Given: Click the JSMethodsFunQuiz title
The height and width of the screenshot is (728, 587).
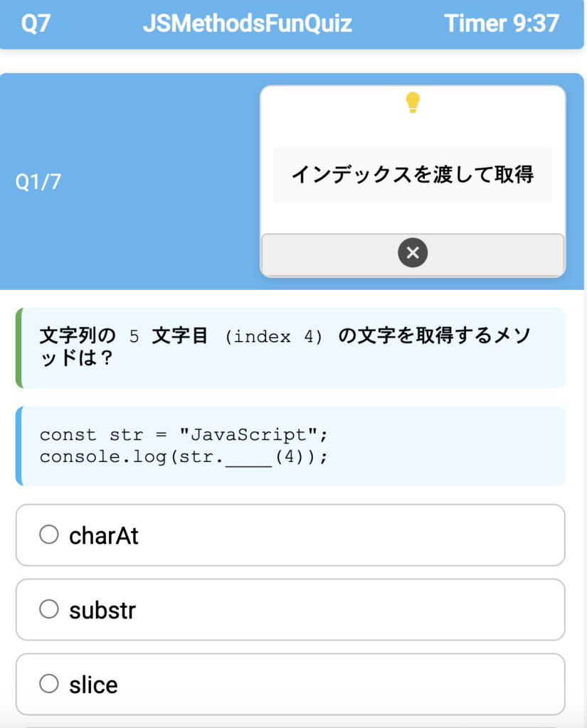Looking at the screenshot, I should [x=248, y=23].
